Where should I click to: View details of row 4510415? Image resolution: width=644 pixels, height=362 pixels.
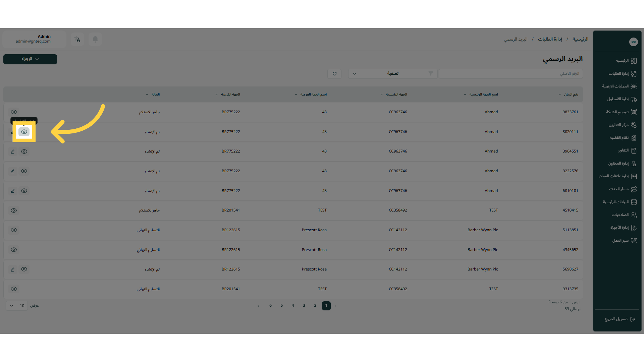[14, 210]
